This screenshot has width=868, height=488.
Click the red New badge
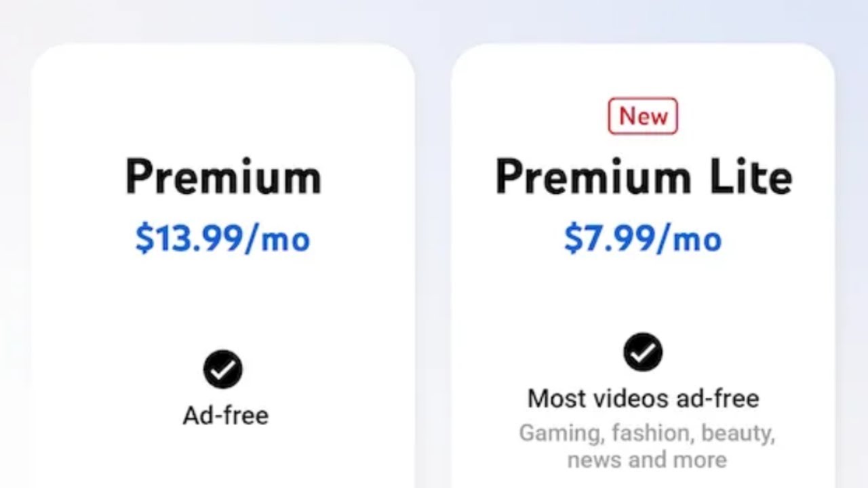[643, 116]
